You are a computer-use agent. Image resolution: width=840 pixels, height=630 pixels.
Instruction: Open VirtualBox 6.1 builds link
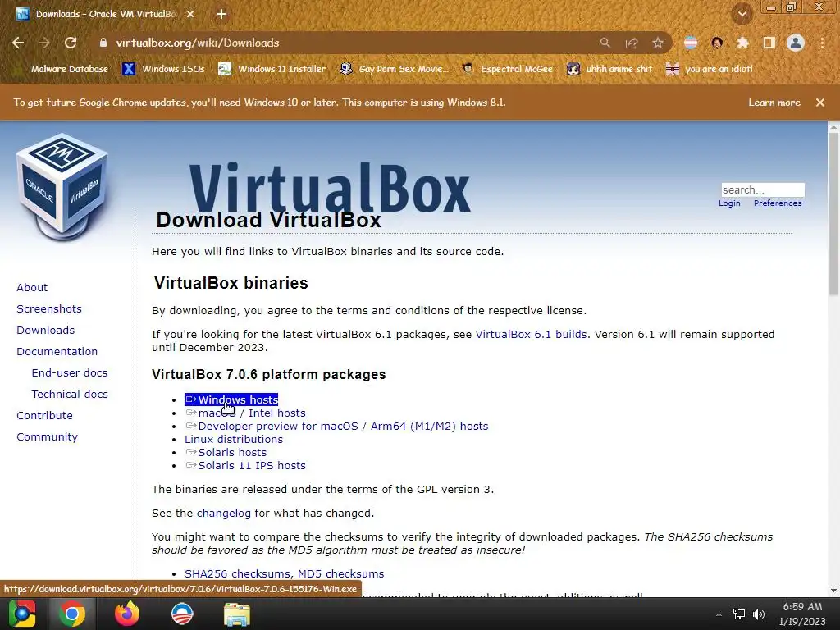point(531,335)
